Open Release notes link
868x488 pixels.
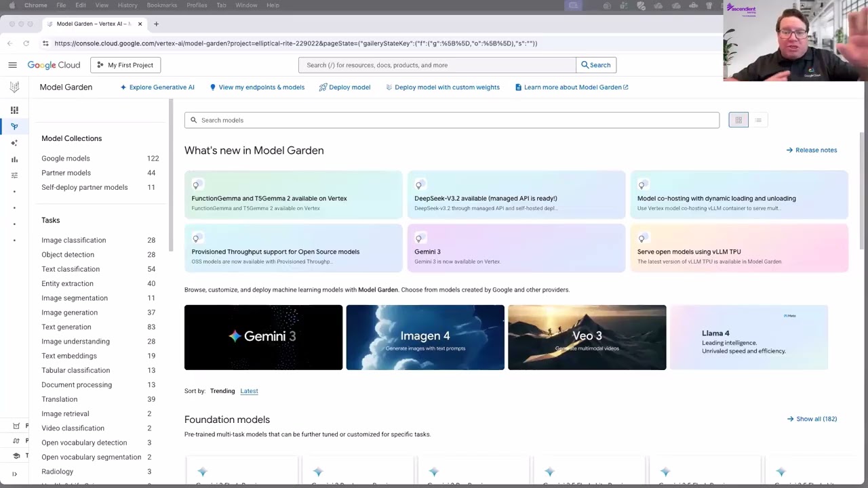tap(812, 150)
